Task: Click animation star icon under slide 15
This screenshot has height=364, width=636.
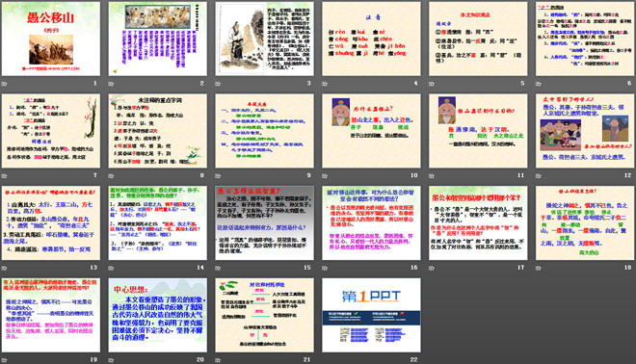Action: tap(218, 268)
